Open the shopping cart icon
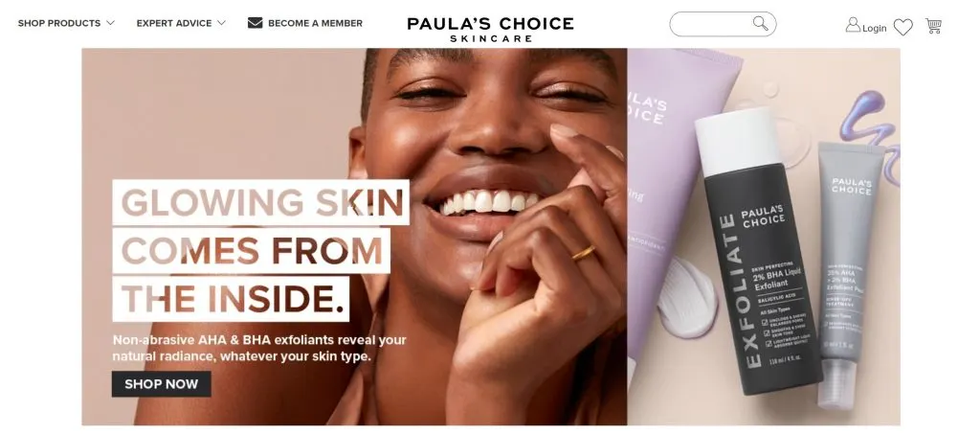980x434 pixels. coord(934,26)
